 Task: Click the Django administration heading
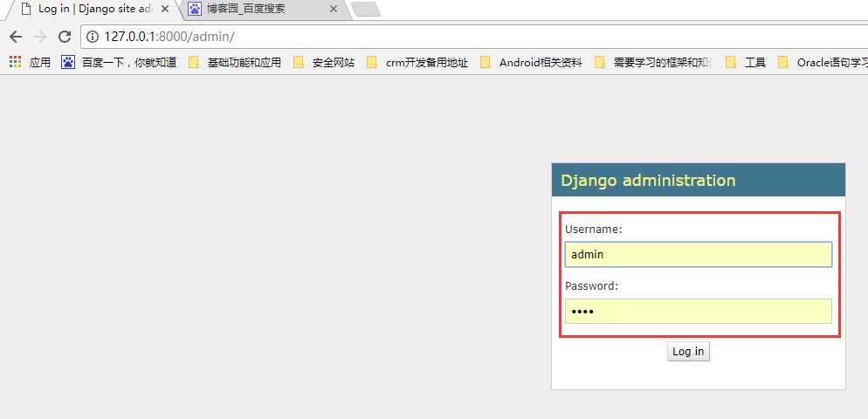648,181
